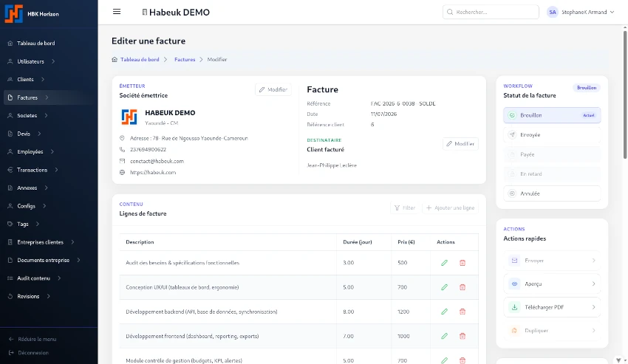Delete the Développement frontend invoice line
This screenshot has width=628, height=364.
[x=463, y=336]
